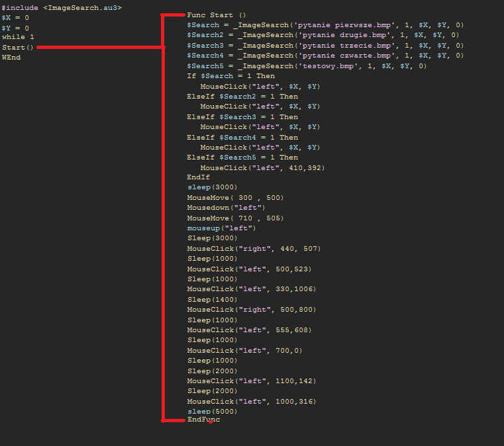Image resolution: width=504 pixels, height=446 pixels.
Task: Click the 'Mousedown("left")' line
Action: 226,208
